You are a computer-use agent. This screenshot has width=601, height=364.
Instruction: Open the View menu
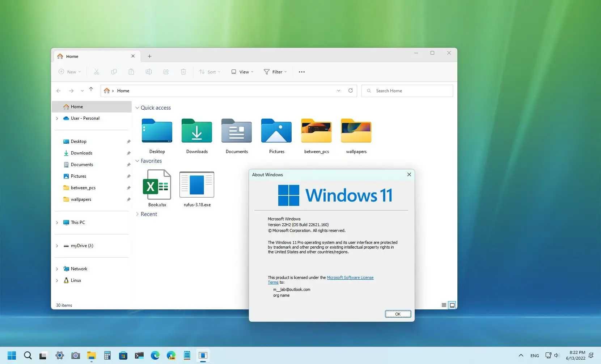click(x=242, y=72)
